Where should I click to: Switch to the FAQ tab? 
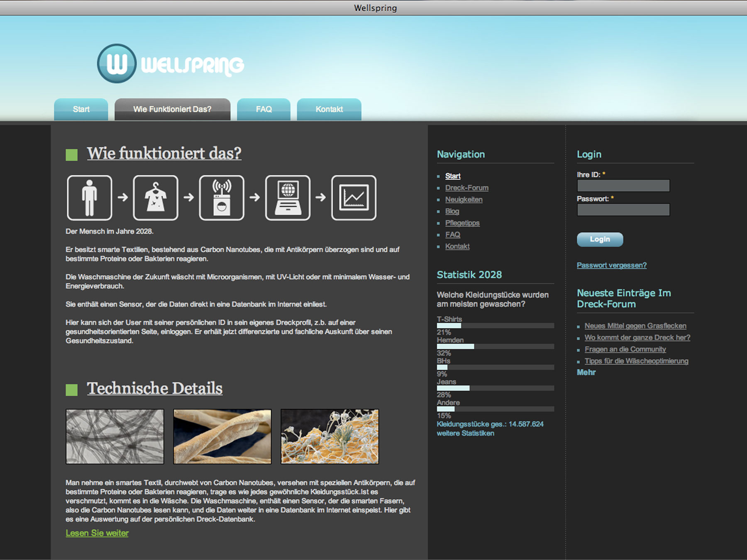[x=264, y=110]
